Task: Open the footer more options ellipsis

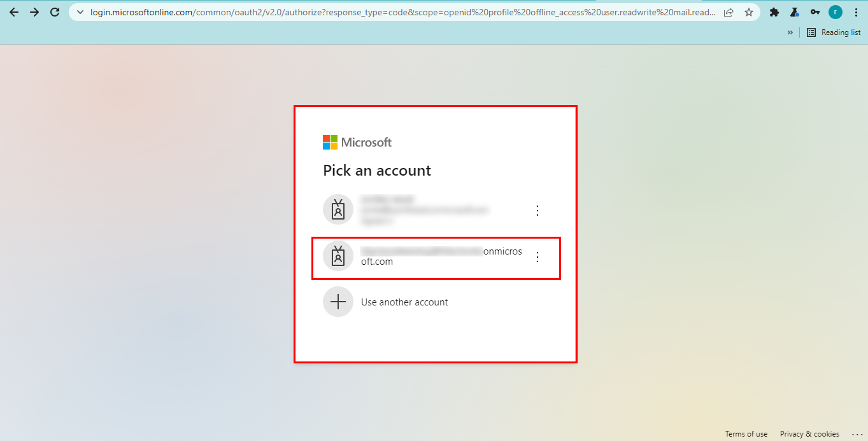Action: [857, 434]
